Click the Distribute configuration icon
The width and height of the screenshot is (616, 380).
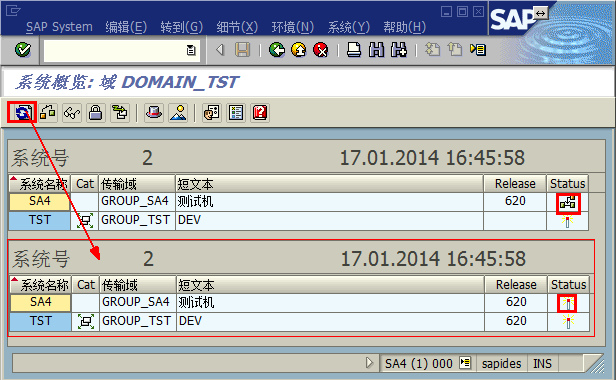(120, 113)
